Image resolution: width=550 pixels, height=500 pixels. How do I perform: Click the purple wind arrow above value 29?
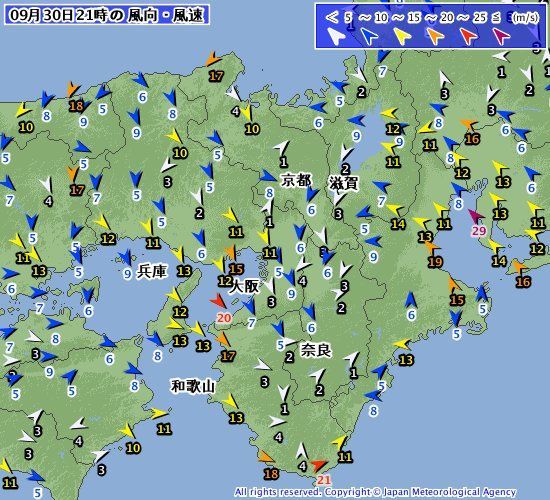tap(476, 216)
